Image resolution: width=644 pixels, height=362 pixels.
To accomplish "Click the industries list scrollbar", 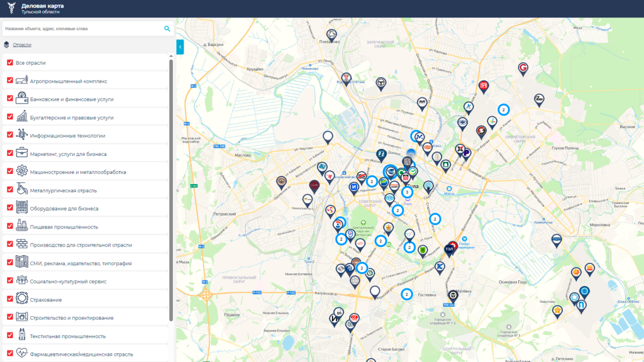I will pyautogui.click(x=171, y=189).
